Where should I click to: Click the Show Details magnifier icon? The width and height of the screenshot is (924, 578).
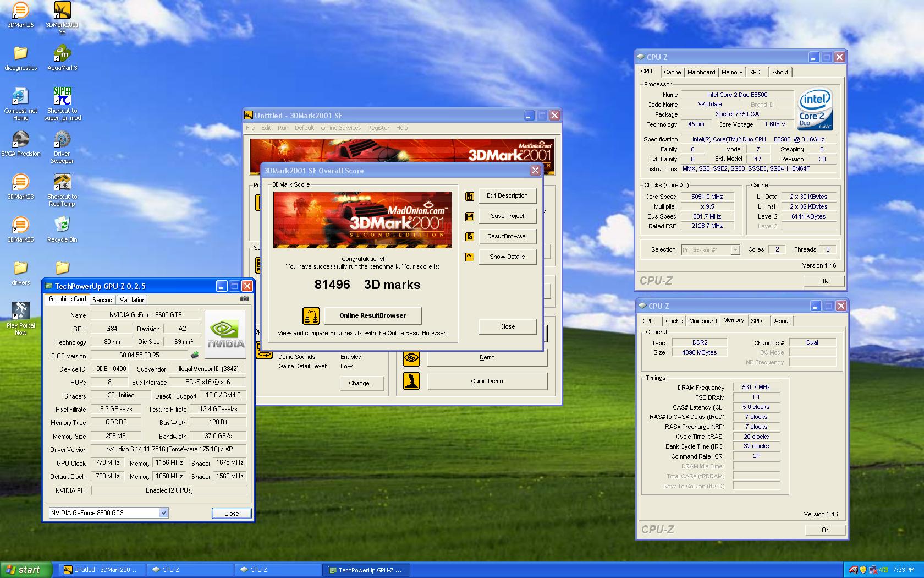[x=470, y=257]
